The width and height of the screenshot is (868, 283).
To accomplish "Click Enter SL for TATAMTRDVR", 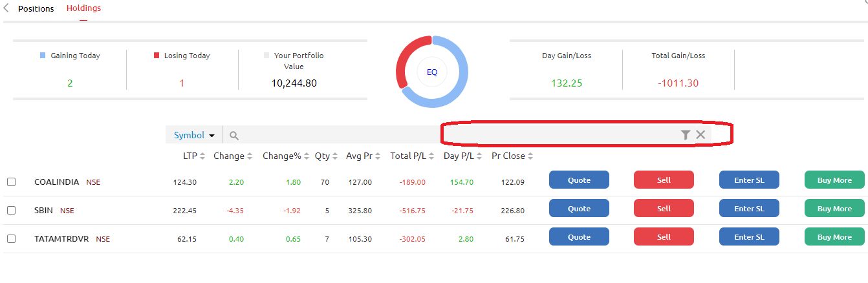I will tap(749, 237).
